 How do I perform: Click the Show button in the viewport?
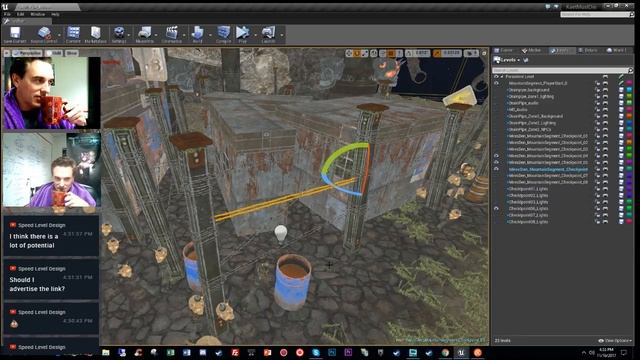(x=72, y=53)
